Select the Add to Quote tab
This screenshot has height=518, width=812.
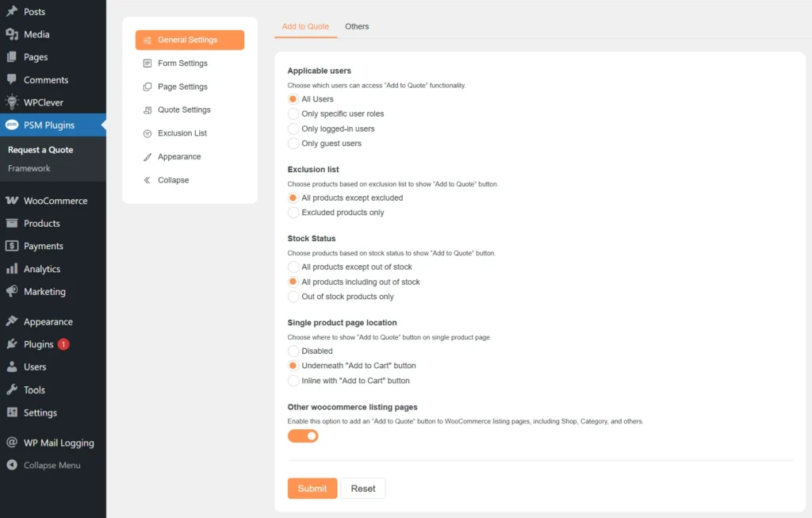(x=305, y=25)
